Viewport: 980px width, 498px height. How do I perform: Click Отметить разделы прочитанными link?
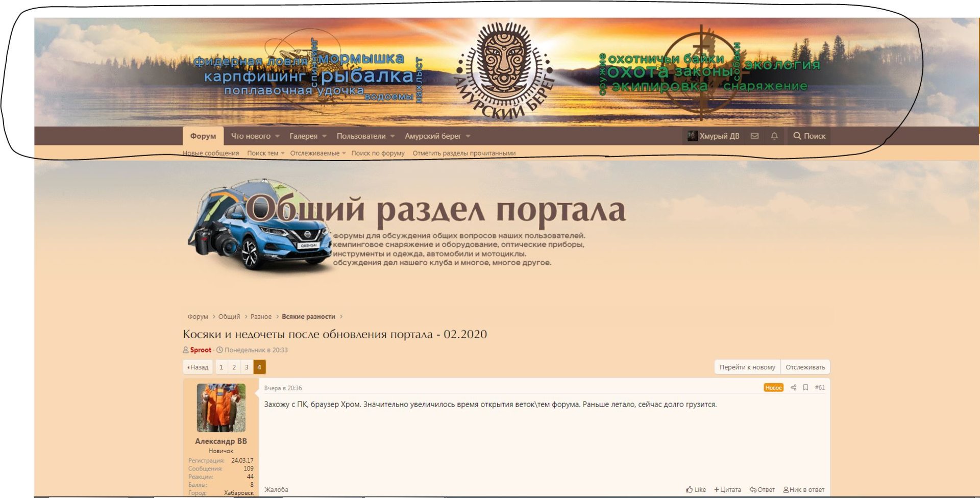pos(464,154)
